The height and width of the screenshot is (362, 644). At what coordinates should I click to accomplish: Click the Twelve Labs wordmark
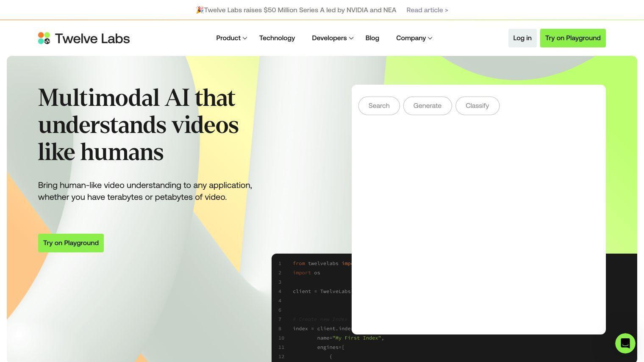[x=92, y=39]
